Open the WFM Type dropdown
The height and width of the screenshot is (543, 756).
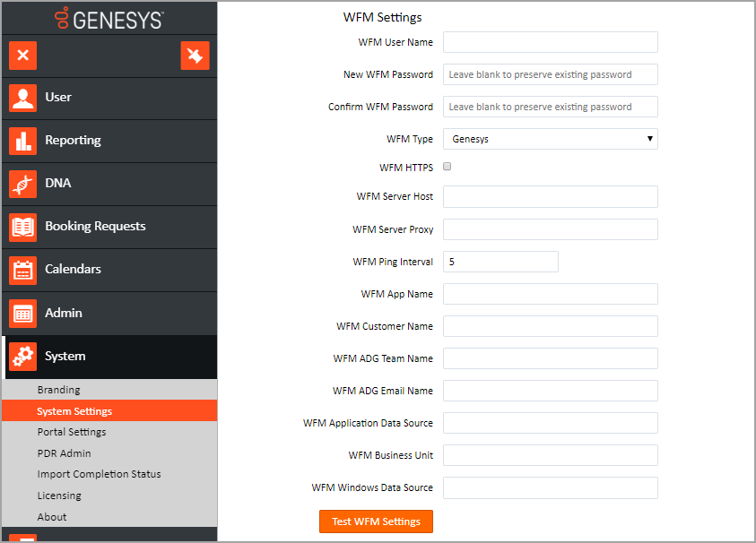(550, 139)
